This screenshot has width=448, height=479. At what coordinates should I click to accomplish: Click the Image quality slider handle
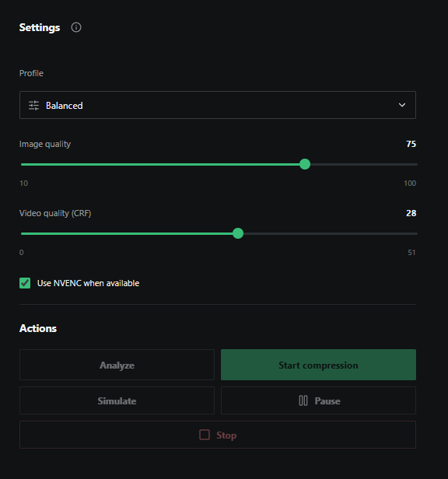click(305, 164)
